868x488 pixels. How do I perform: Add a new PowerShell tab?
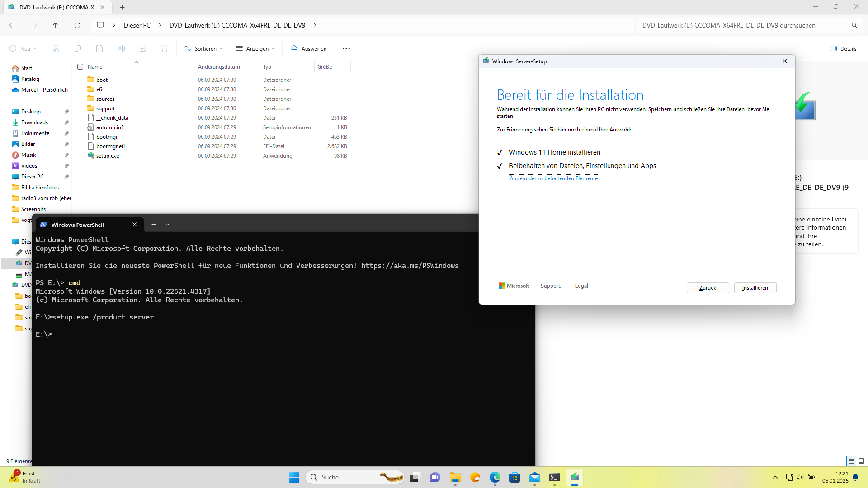(154, 225)
